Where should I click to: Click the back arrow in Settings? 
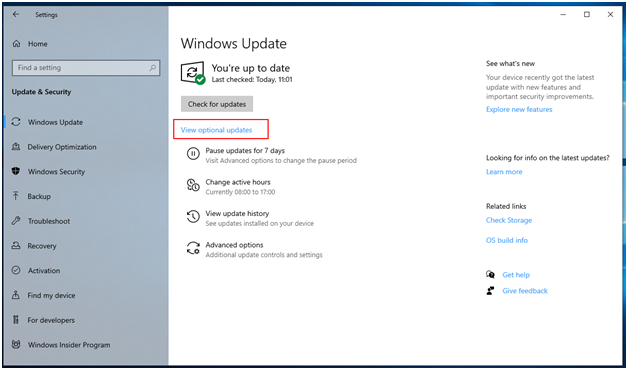(x=16, y=14)
